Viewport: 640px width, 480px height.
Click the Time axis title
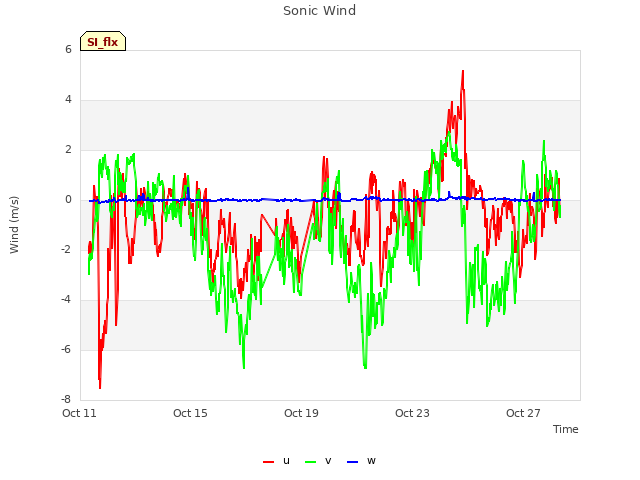(x=566, y=429)
